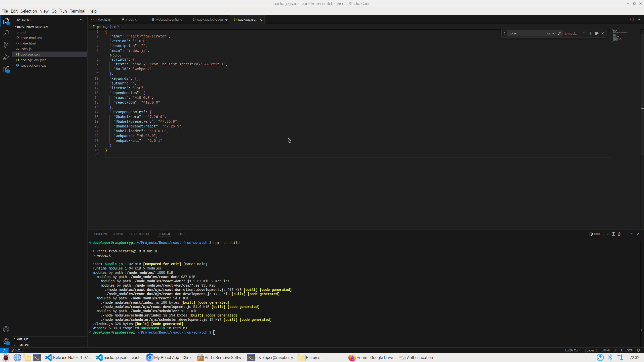
Task: Go to next match in find widget
Action: [590, 33]
